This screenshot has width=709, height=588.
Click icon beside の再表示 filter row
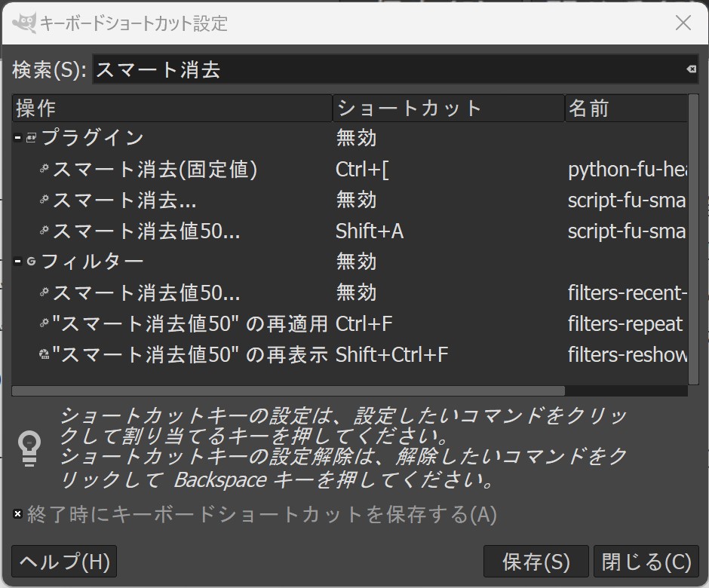pyautogui.click(x=45, y=354)
